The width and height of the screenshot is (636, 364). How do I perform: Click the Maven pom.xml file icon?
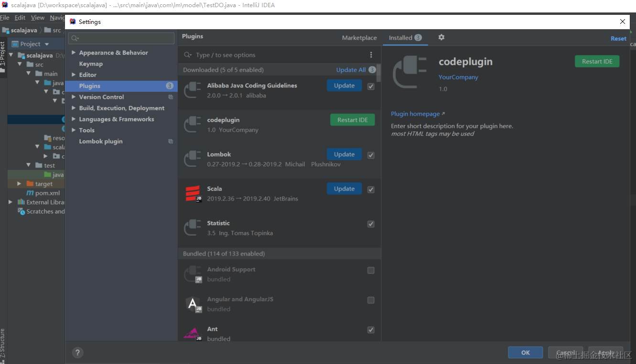point(30,193)
